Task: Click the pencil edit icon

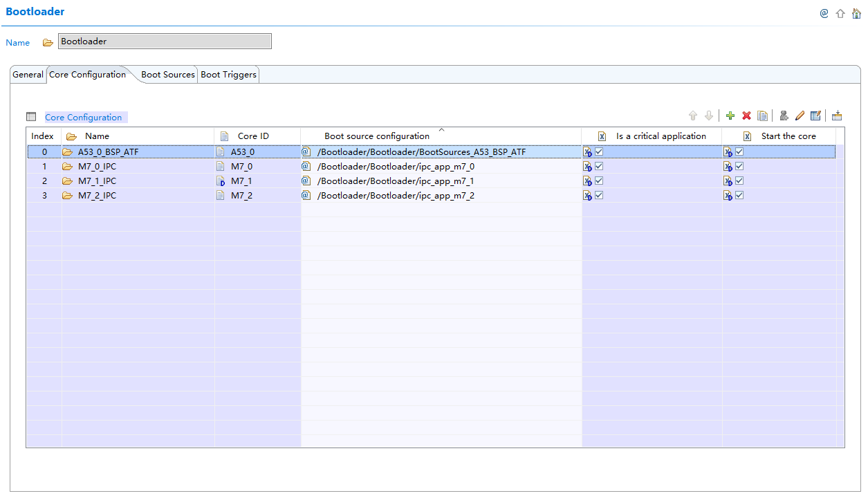Action: coord(800,116)
